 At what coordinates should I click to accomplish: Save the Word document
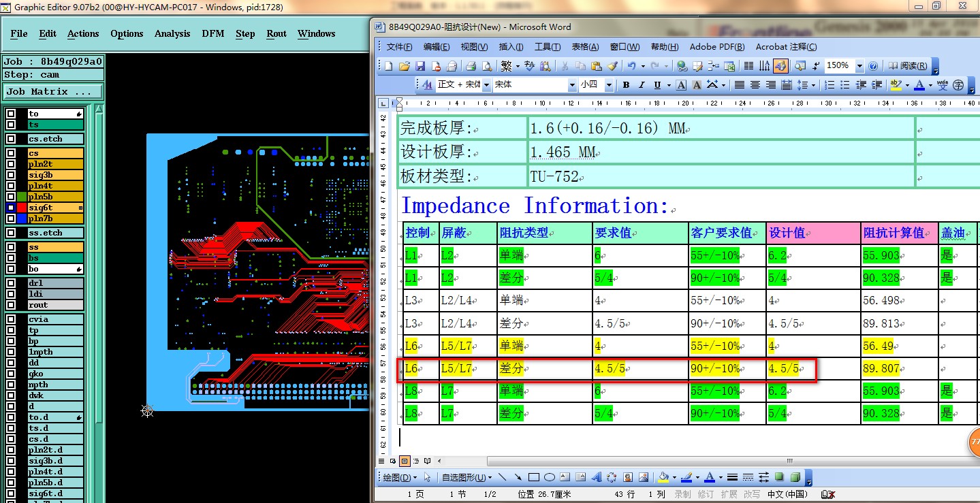click(x=420, y=66)
